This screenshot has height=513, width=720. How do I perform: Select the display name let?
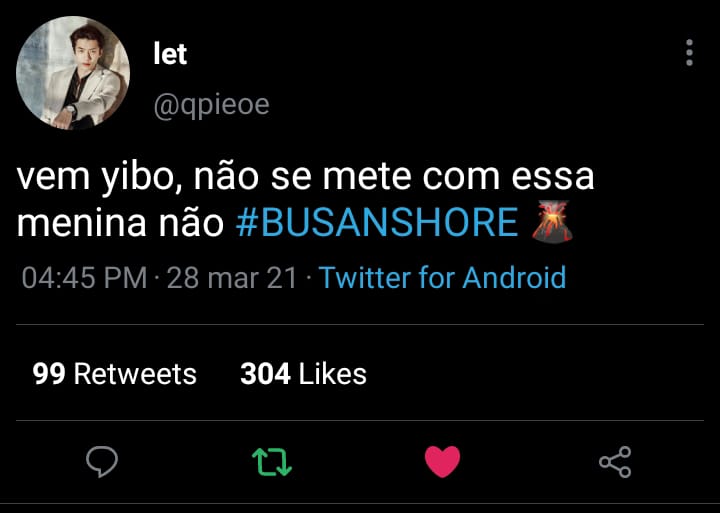(170, 54)
